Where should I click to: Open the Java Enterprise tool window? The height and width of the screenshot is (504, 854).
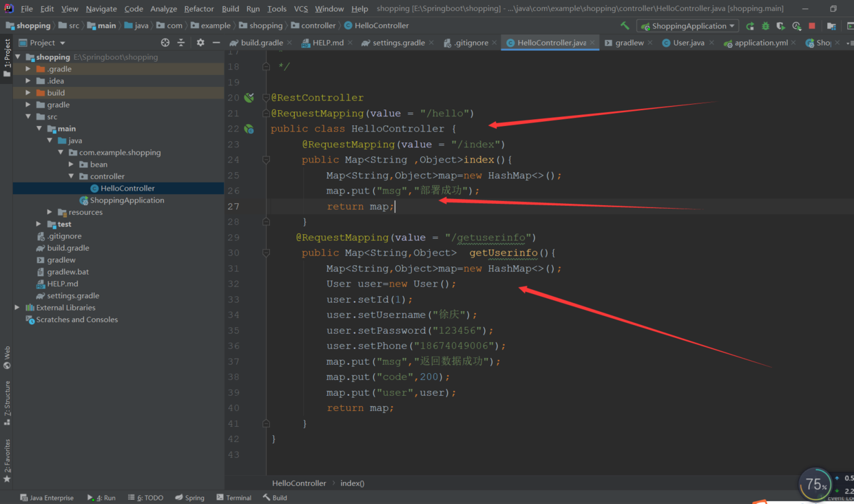coord(46,498)
